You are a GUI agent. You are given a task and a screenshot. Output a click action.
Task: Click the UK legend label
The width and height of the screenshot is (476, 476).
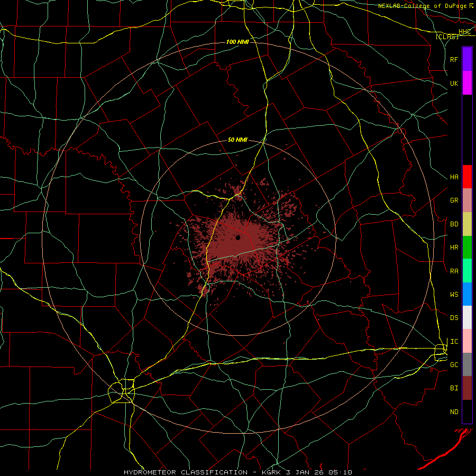click(454, 83)
